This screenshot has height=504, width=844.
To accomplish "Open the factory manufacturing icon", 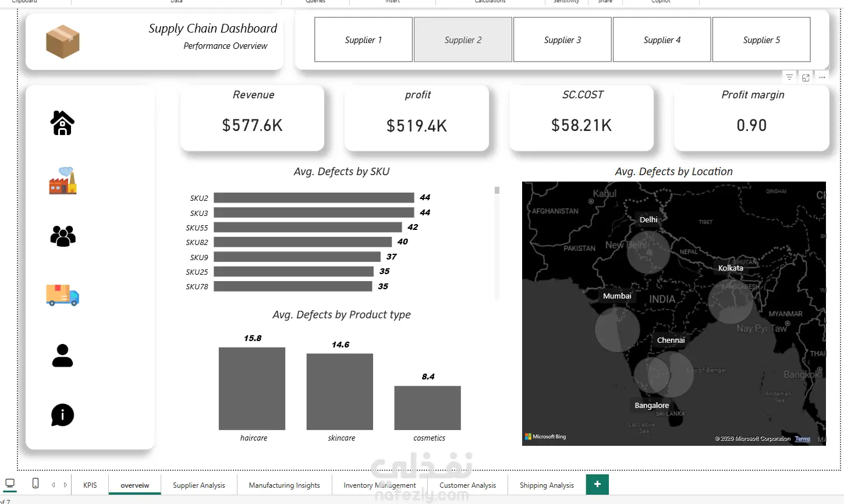I will [x=63, y=180].
